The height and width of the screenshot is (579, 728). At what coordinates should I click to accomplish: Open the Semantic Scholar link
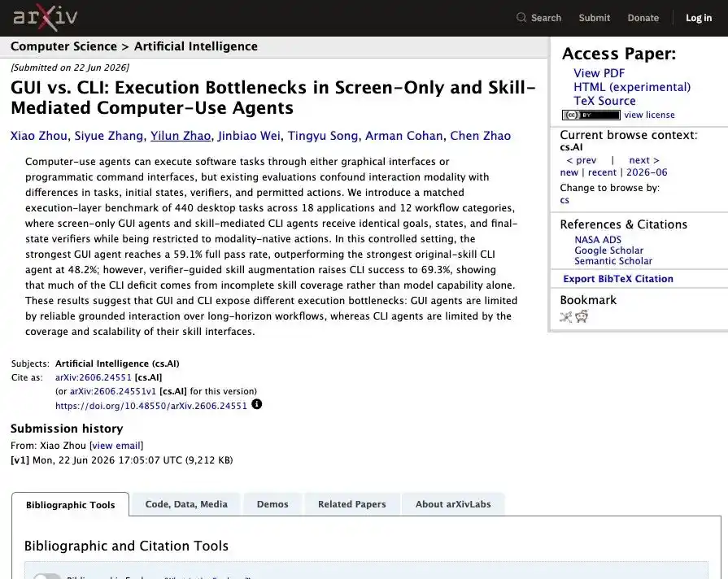[613, 261]
